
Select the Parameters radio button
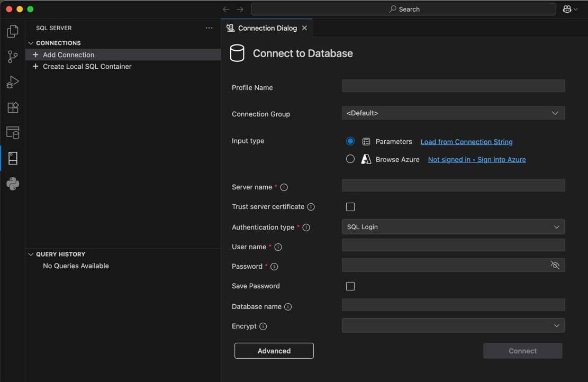click(x=350, y=141)
